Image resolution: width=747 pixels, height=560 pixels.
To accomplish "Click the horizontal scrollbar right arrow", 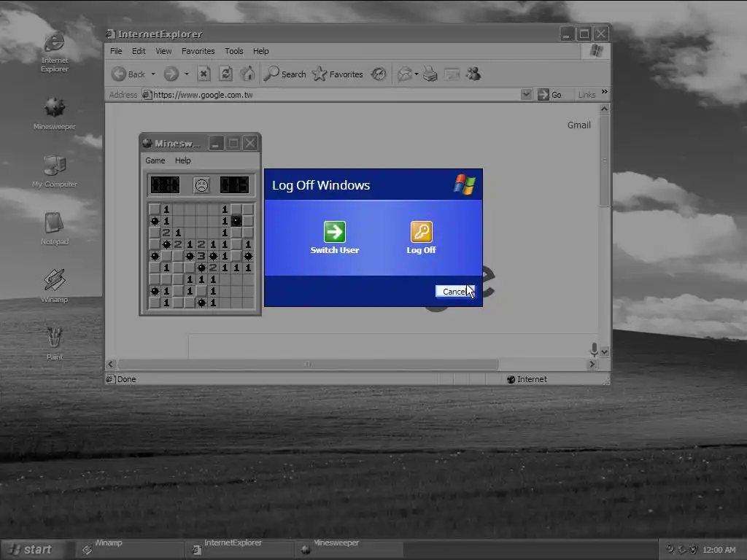I will tap(592, 365).
